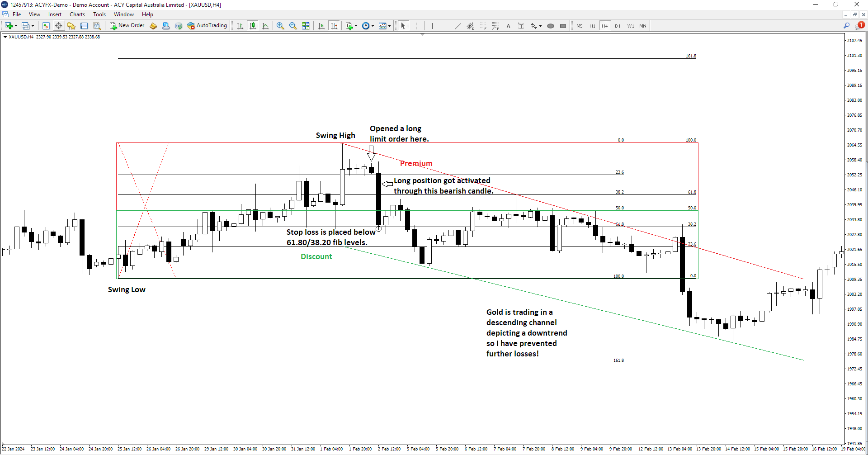Click the New Order button
The height and width of the screenshot is (455, 868).
pos(127,26)
